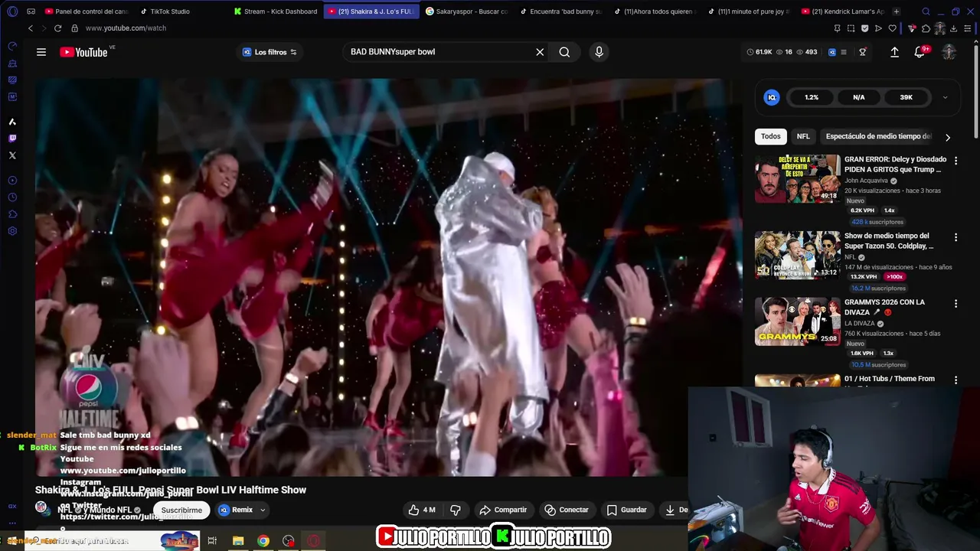The height and width of the screenshot is (551, 980).
Task: Start voice search with the microphone icon
Action: tap(599, 52)
